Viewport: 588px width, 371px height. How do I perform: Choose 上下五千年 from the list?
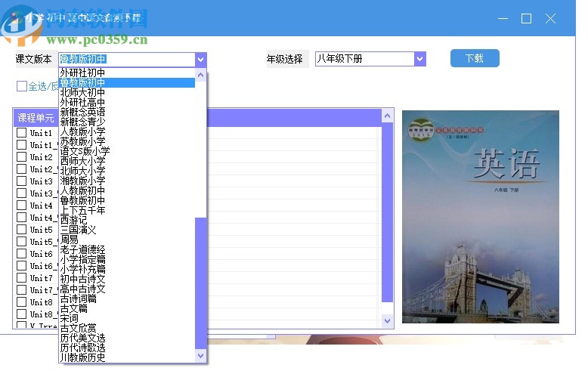pyautogui.click(x=127, y=210)
